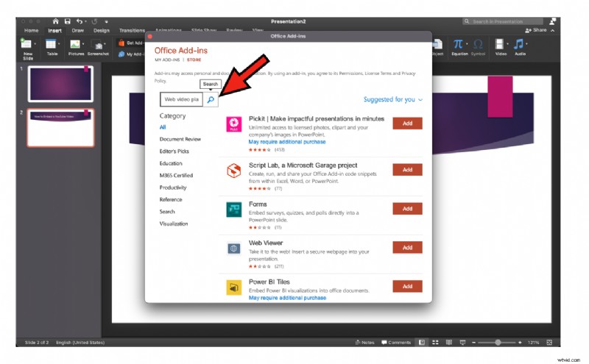Click the Share button

pos(536,30)
